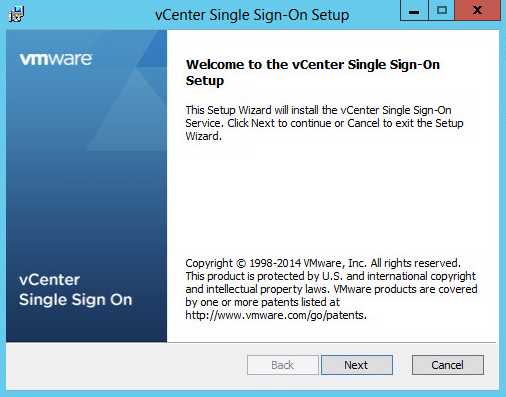Screen dimensions: 506x397
Task: Cancel the Setup Wizard
Action: (x=448, y=365)
